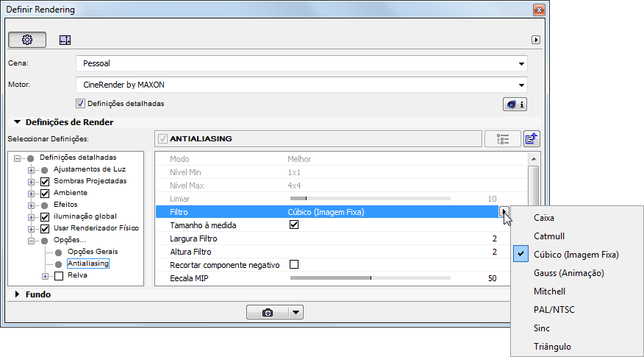Collapse the Definições detalhadas tree root
644x357 pixels.
pyautogui.click(x=17, y=158)
